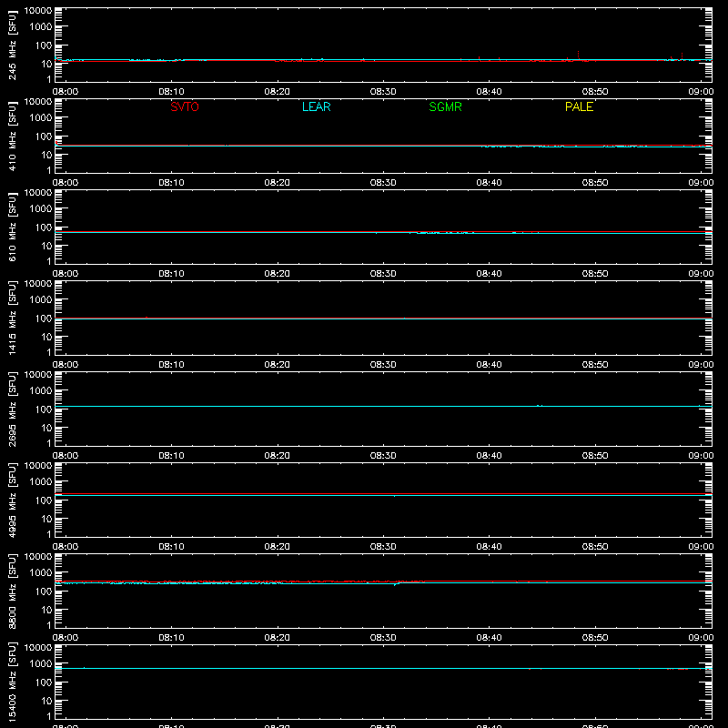Click 08:50 label under 2695 MHz panel
728x728 pixels.
595,456
